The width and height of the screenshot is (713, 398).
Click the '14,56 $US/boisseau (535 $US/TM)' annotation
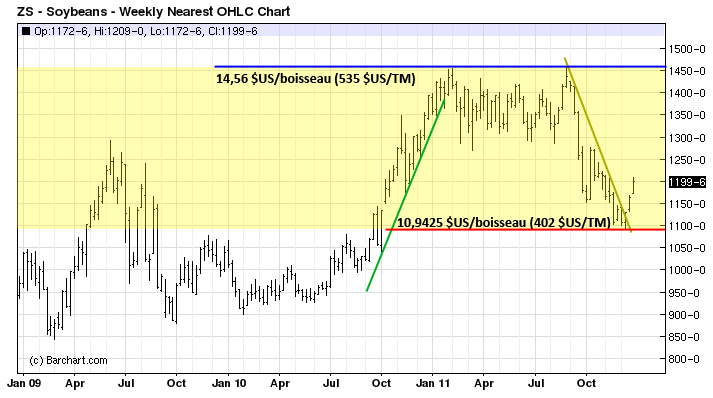tap(316, 79)
